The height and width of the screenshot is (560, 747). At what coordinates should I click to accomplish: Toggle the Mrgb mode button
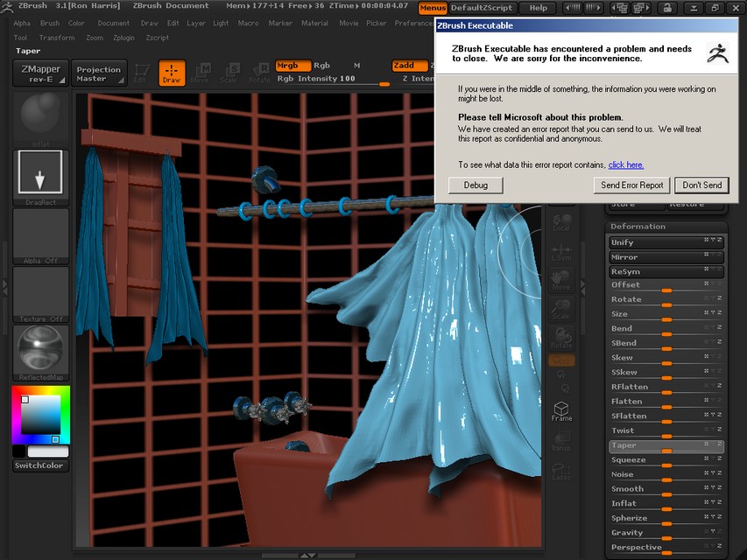pos(292,66)
